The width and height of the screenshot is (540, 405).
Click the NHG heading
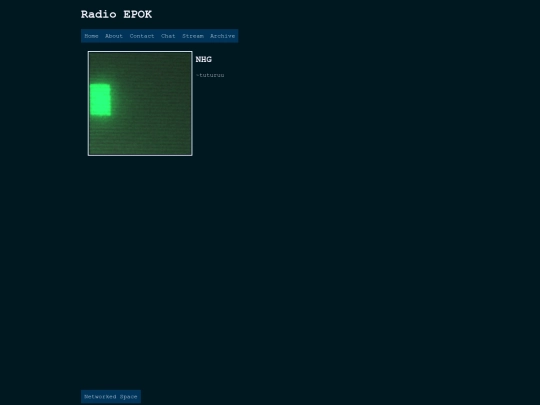204,59
